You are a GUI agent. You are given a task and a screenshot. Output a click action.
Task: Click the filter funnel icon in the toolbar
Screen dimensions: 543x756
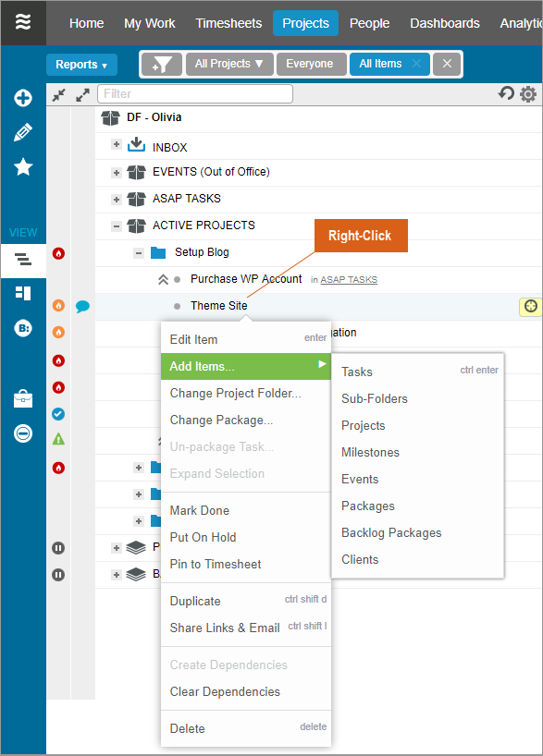pos(162,64)
